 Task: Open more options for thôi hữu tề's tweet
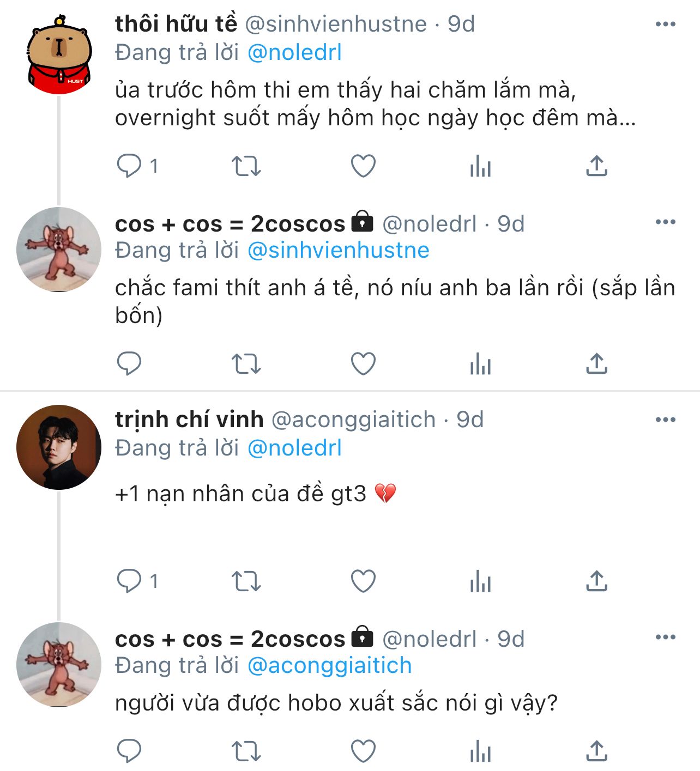665,25
